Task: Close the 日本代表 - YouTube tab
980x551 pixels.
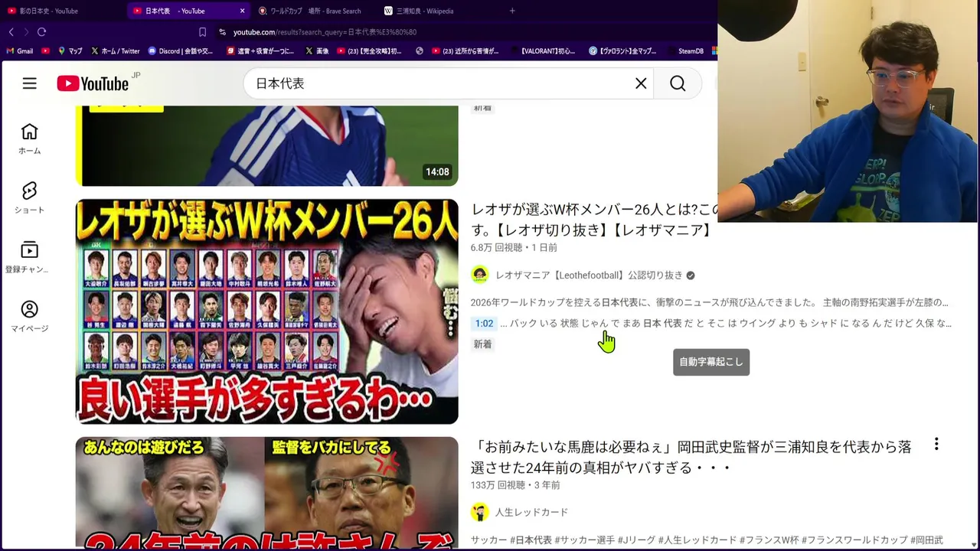Action: point(242,11)
